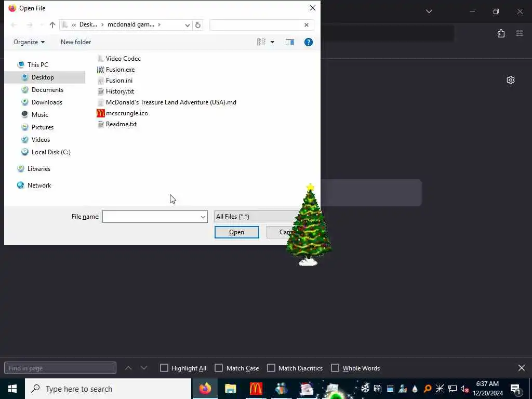This screenshot has width=532, height=399.
Task: Open Firefox from the taskbar
Action: point(205,389)
